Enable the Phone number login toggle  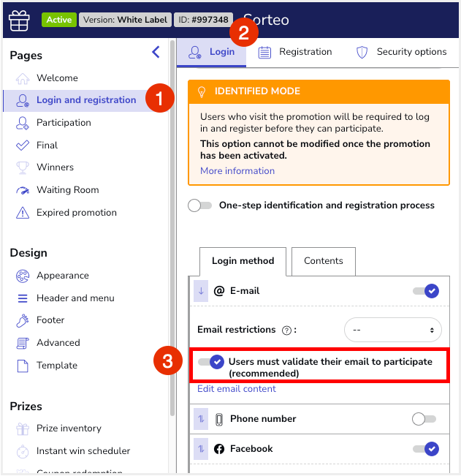[424, 419]
